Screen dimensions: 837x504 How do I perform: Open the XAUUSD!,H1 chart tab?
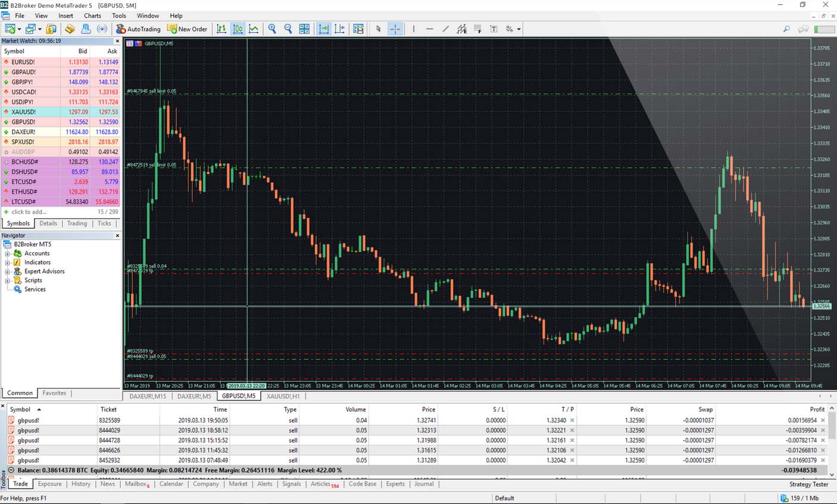pyautogui.click(x=283, y=396)
